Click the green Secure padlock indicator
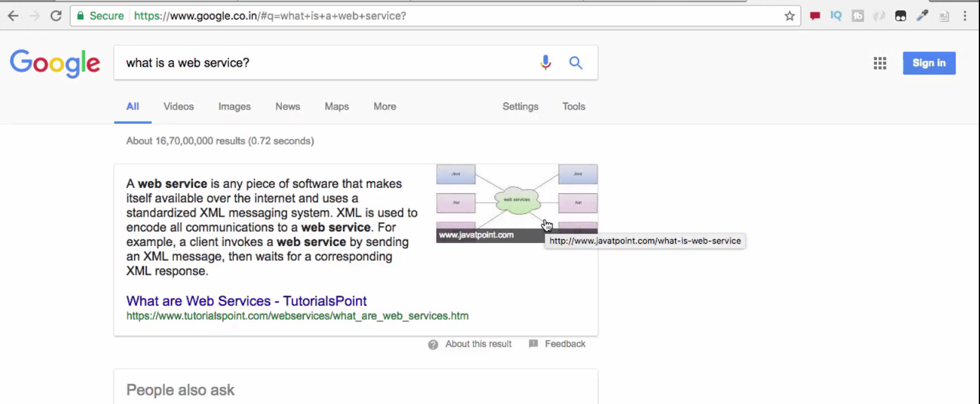The image size is (980, 404). (100, 16)
